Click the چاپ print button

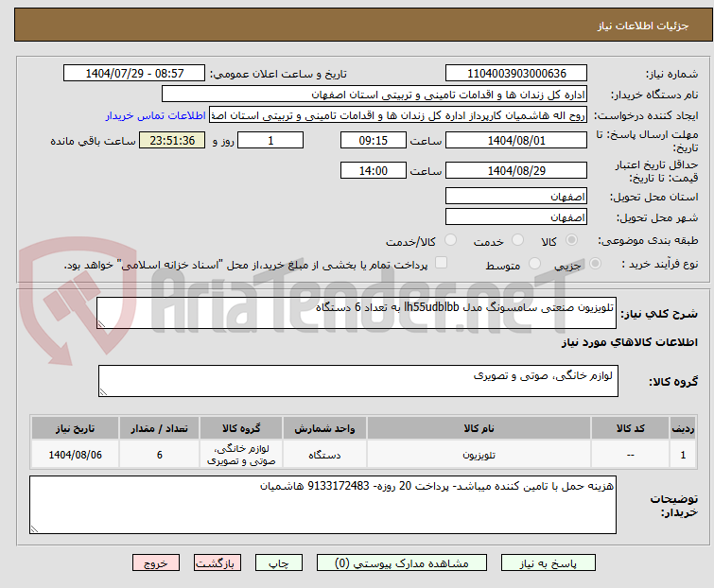point(279,563)
